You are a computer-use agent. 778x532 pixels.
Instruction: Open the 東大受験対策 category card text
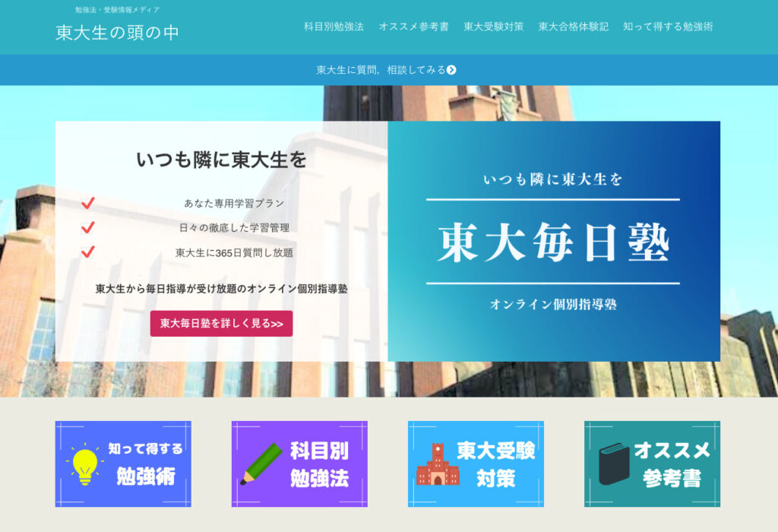tap(495, 464)
